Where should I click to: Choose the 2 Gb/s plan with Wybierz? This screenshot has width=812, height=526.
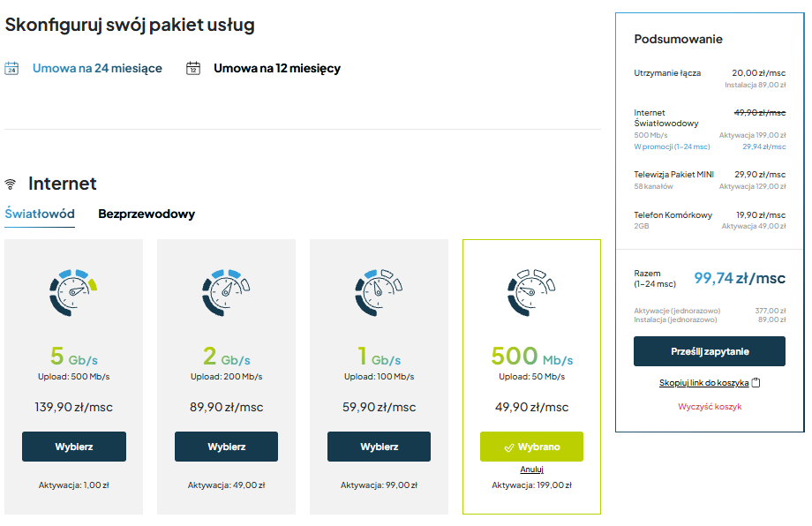pyautogui.click(x=226, y=447)
